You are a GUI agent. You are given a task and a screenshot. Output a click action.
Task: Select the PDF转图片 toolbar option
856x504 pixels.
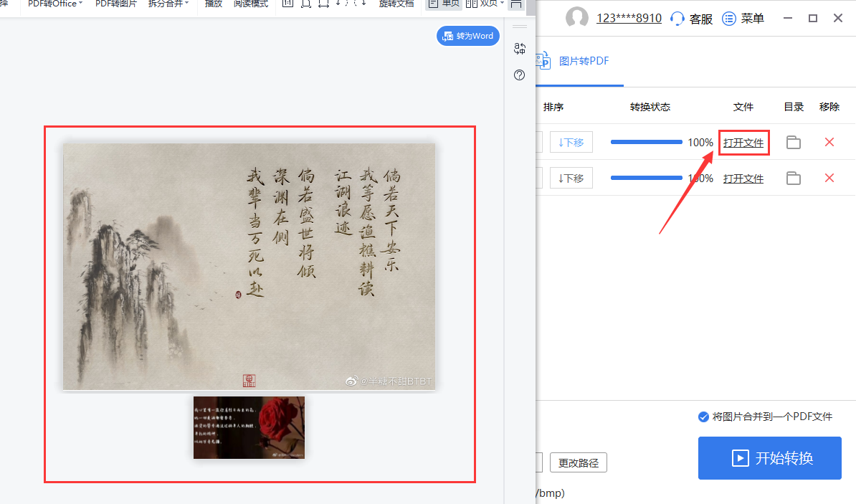[x=115, y=4]
